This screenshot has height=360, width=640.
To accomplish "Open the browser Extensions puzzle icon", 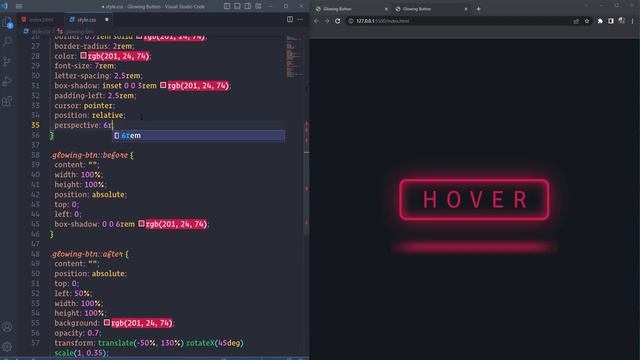I will (600, 21).
